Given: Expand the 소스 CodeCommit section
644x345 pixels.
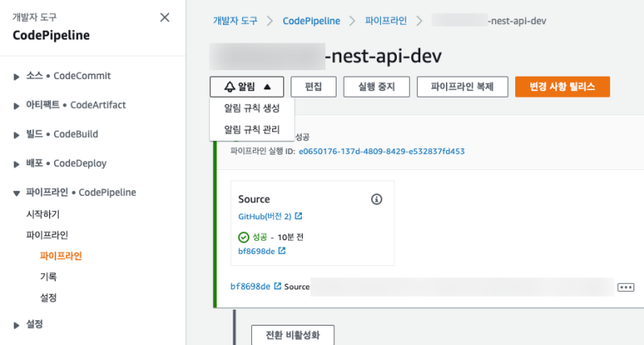Looking at the screenshot, I should (x=16, y=76).
